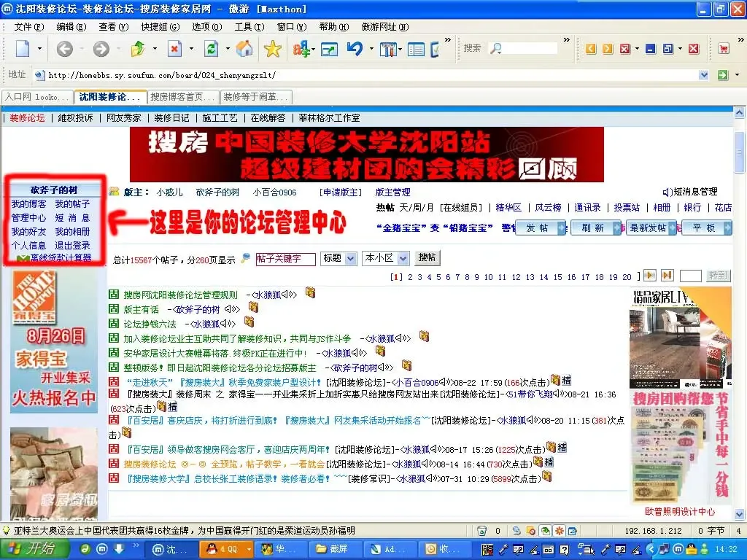Viewport: 747px width, 560px height.
Task: Click the 转到 page jump button
Action: pyautogui.click(x=717, y=275)
